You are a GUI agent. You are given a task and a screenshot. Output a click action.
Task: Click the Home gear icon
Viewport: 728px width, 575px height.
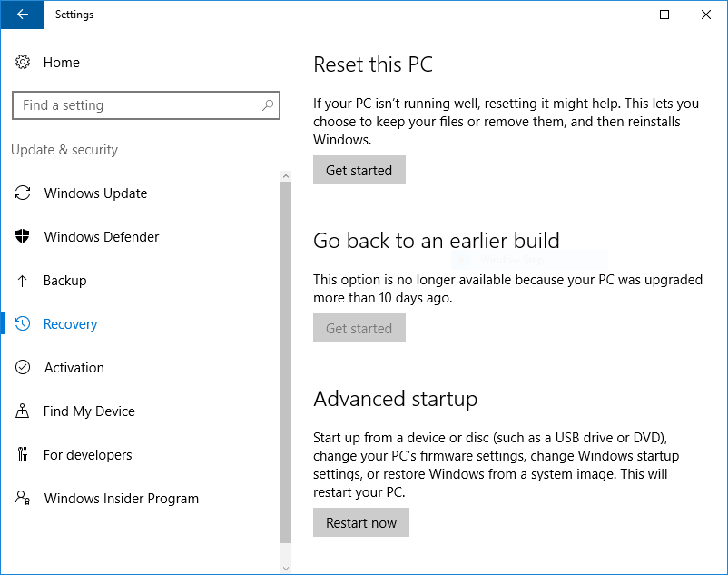[x=23, y=63]
